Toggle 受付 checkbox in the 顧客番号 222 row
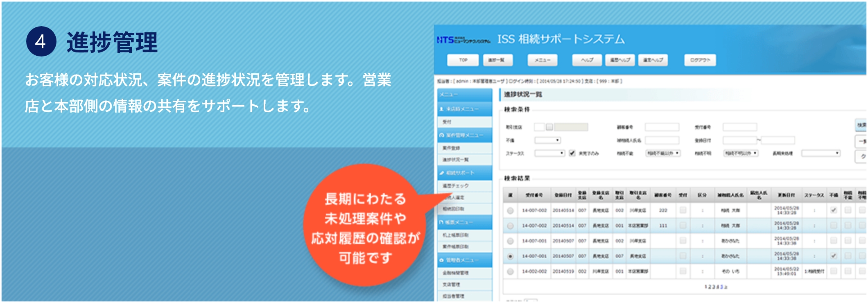 tap(683, 210)
